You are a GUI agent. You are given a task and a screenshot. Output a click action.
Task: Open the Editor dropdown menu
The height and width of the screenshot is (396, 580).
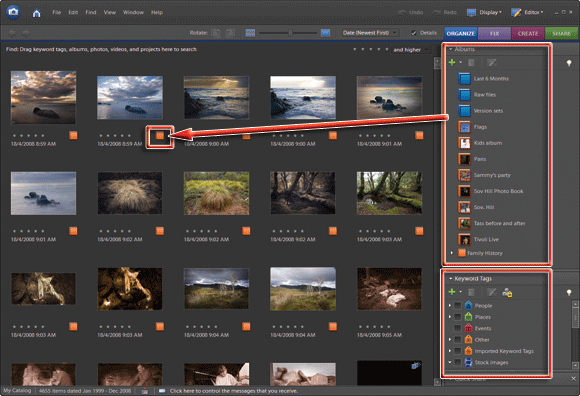pyautogui.click(x=527, y=12)
